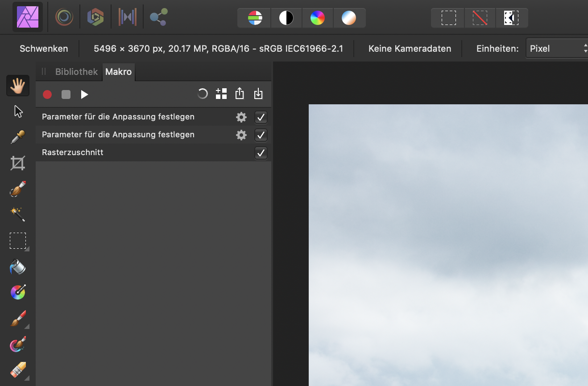This screenshot has height=386, width=588.
Task: Select the Rasterzuschnitt macro step row
Action: coord(153,152)
